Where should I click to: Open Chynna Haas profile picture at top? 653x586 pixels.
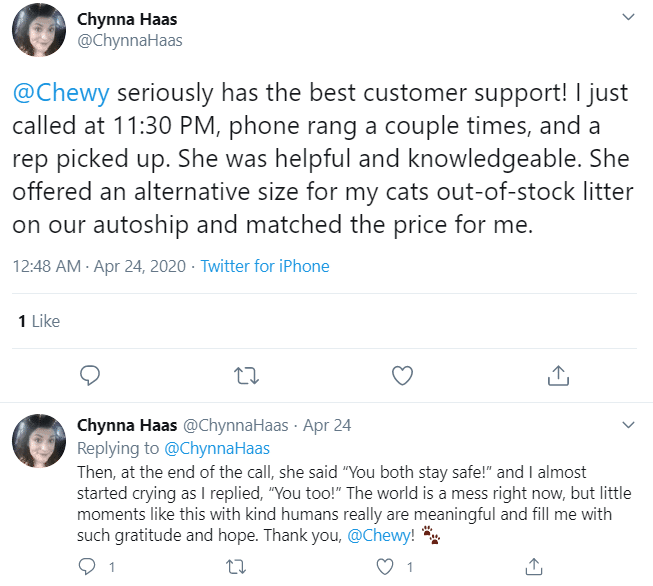coord(39,30)
